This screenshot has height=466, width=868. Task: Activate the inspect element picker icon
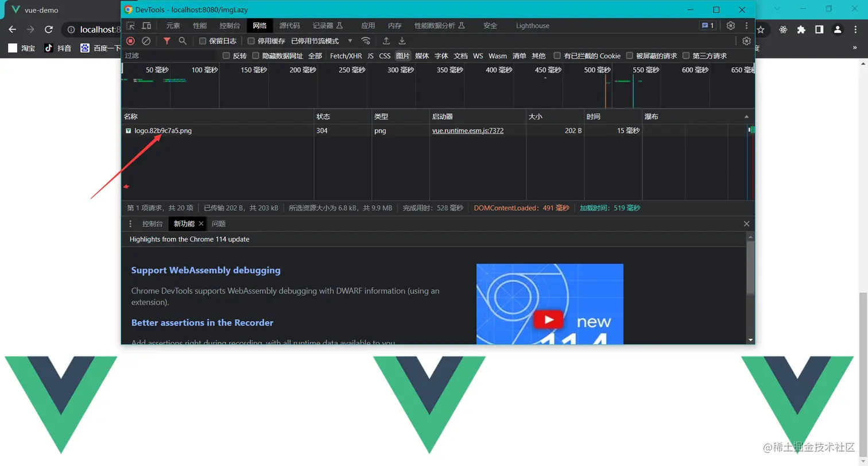[x=131, y=26]
